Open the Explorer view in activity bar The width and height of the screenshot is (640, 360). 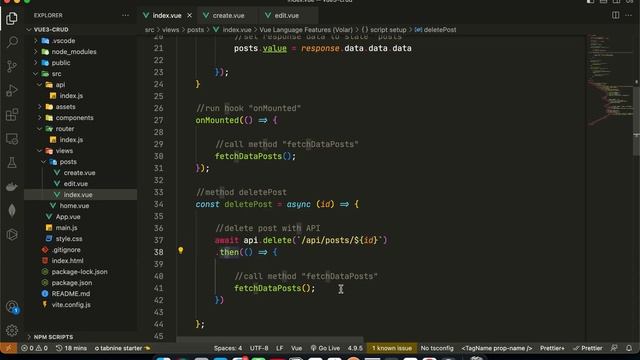pos(12,18)
